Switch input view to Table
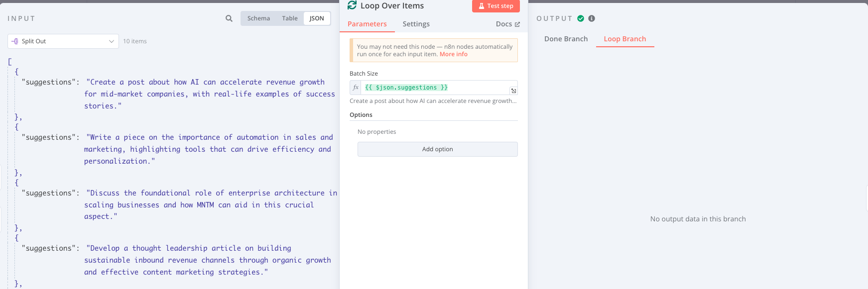The image size is (868, 289). (x=290, y=18)
